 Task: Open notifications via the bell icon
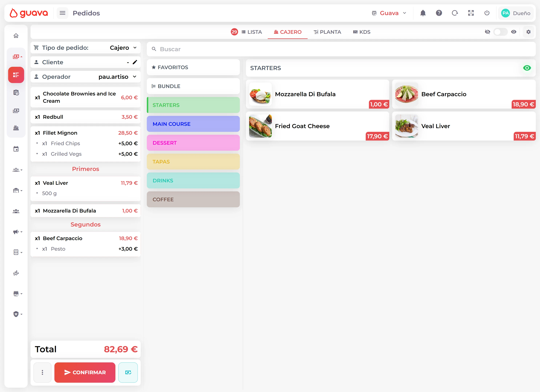pos(423,13)
